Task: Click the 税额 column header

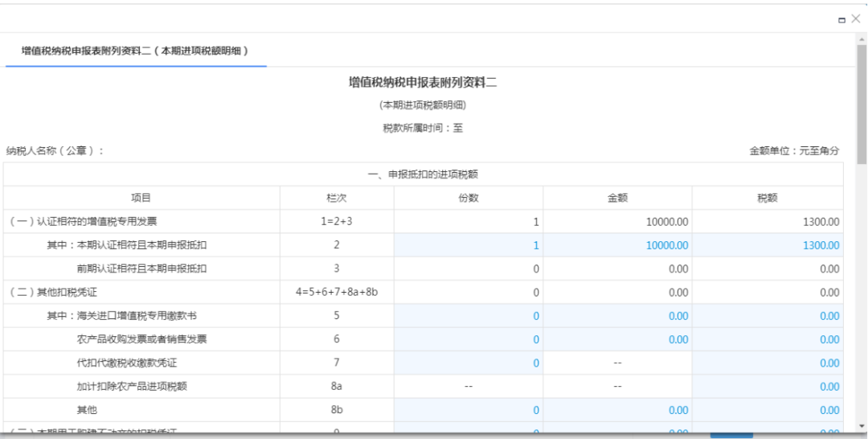Action: pos(768,198)
